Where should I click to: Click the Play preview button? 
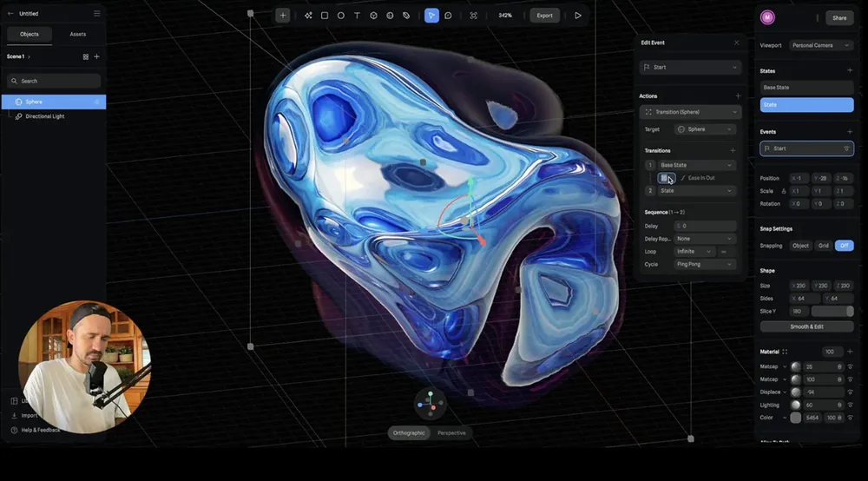(578, 16)
